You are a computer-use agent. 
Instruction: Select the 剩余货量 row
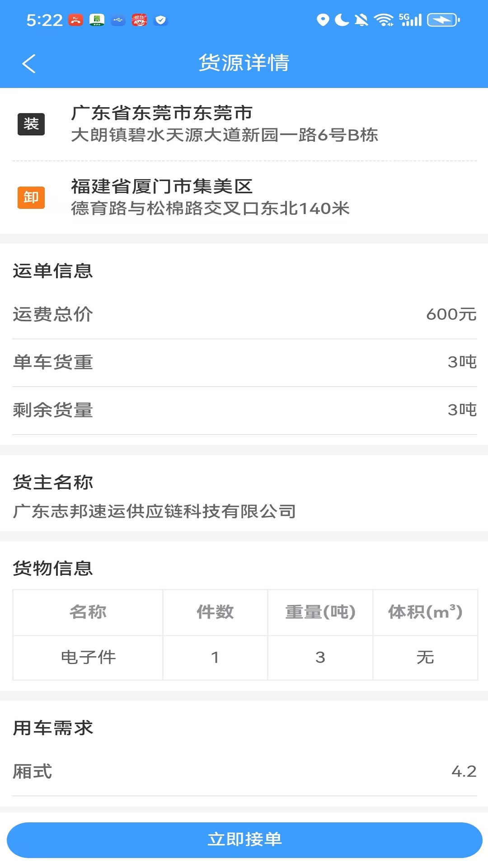click(x=244, y=410)
